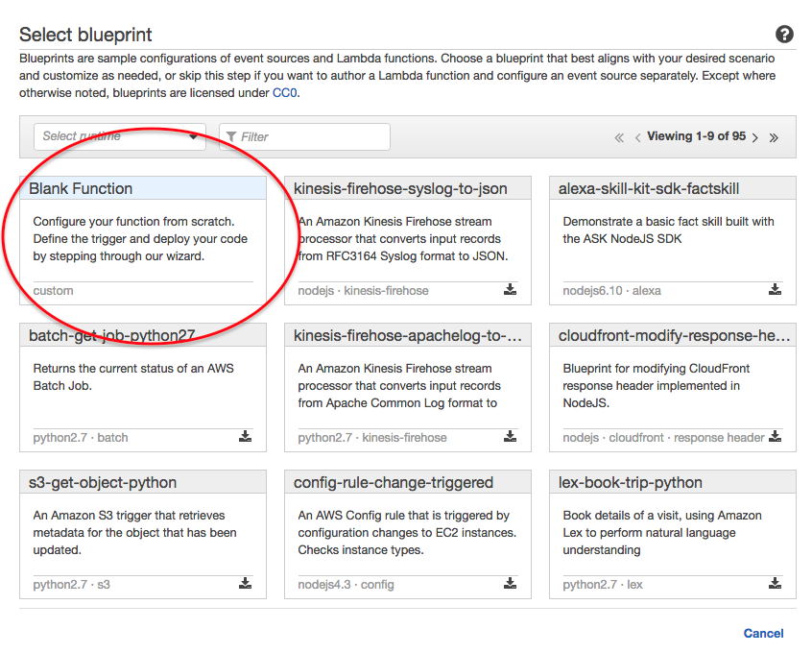This screenshot has height=653, width=812.
Task: Cancel blueprint selection
Action: point(763,633)
